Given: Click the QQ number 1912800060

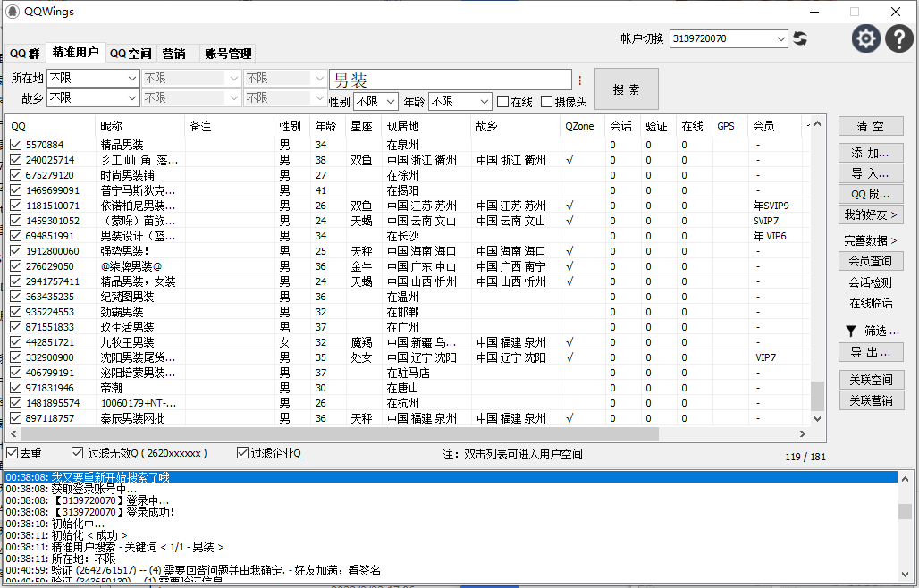Looking at the screenshot, I should 52,251.
